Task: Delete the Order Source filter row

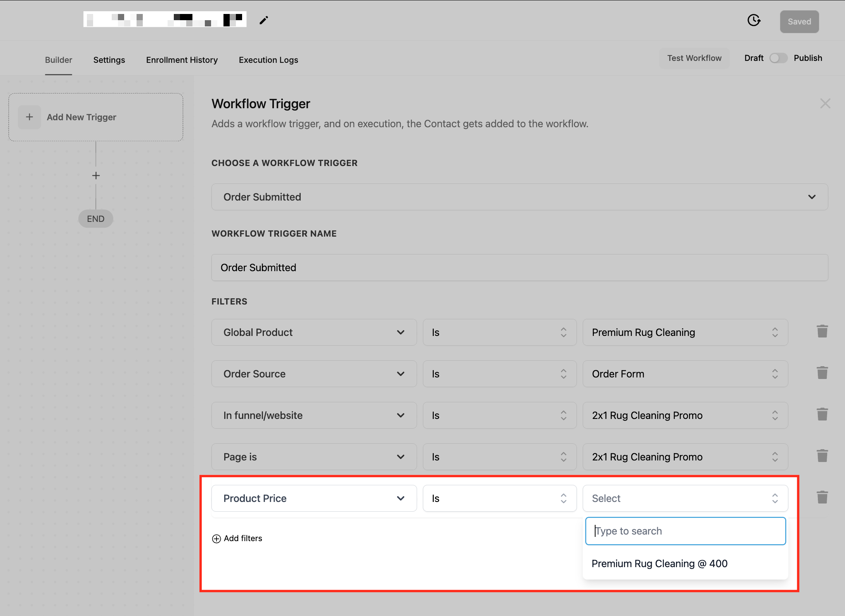Action: pos(822,373)
